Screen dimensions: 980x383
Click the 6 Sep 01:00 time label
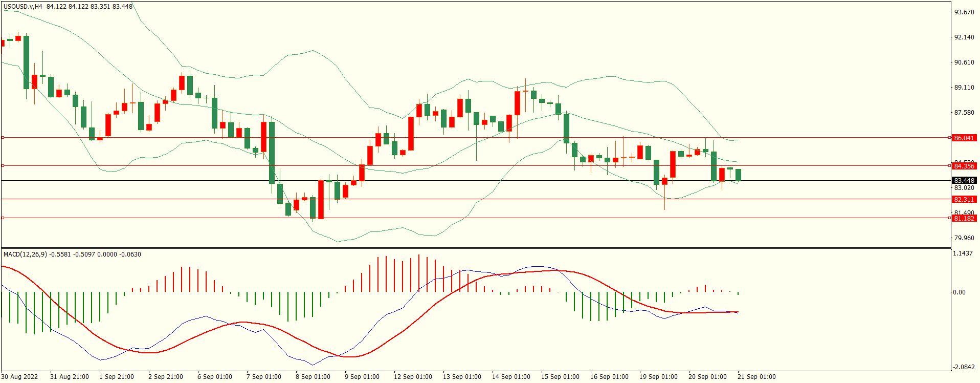215,377
